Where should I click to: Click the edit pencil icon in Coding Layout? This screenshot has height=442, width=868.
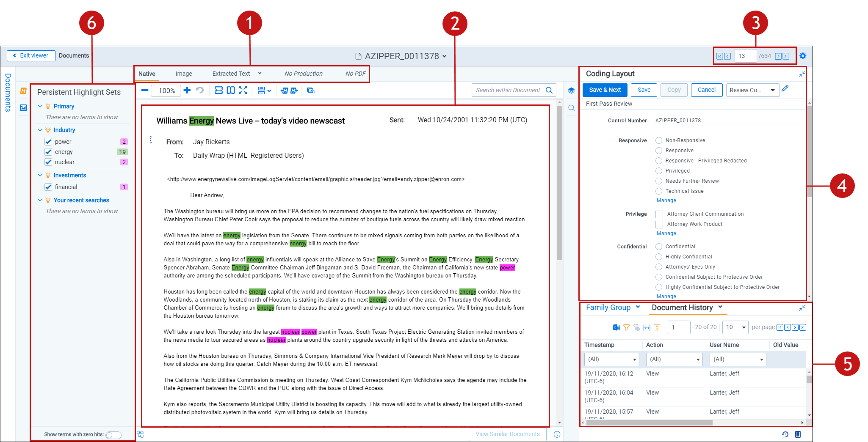(x=785, y=89)
